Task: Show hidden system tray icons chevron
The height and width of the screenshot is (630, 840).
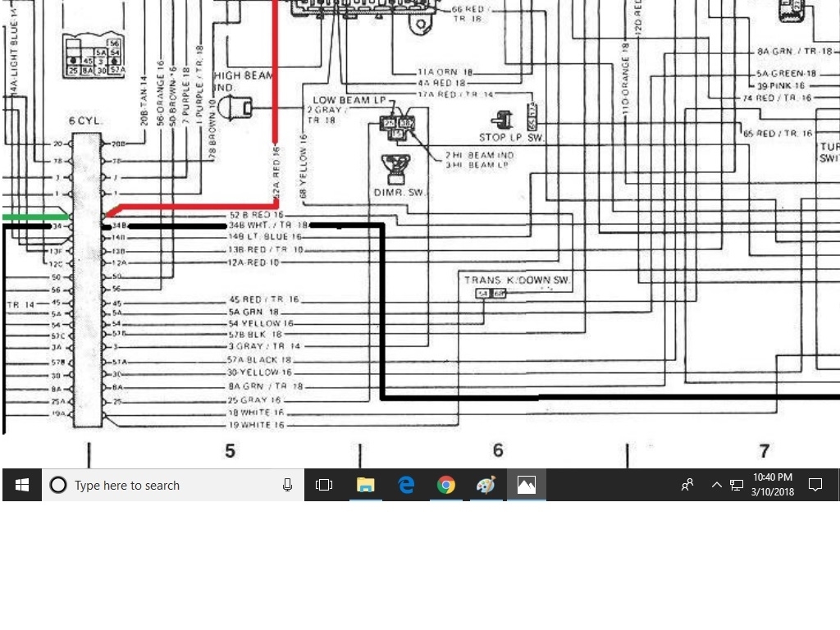Action: click(716, 486)
